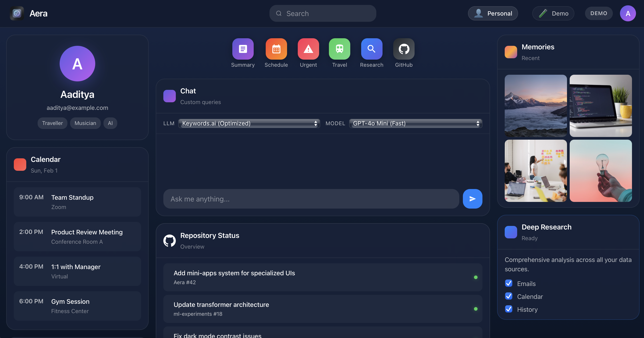Click the Aera logo icon

coord(17,13)
